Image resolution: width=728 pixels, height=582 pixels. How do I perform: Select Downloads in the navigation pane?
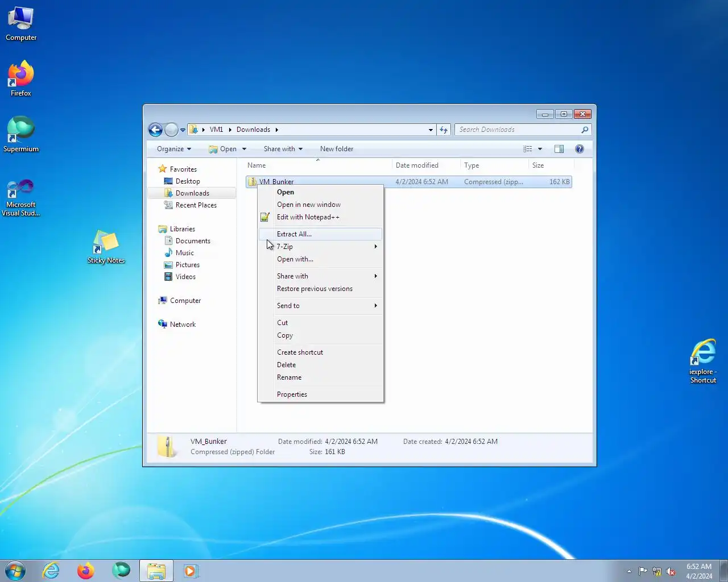(192, 193)
